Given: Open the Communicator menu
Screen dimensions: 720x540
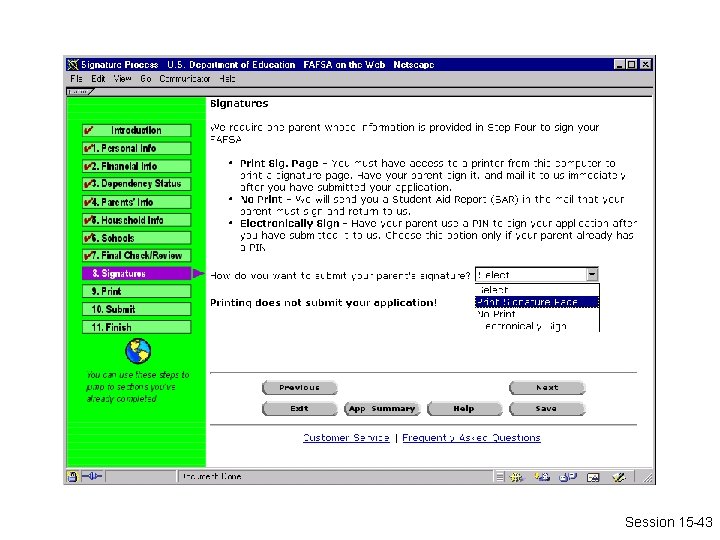Looking at the screenshot, I should (x=185, y=79).
